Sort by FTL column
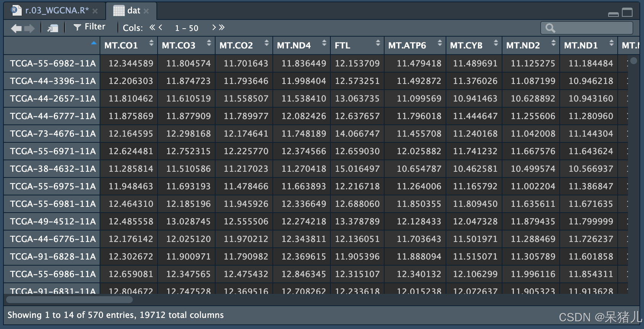Image resolution: width=644 pixels, height=329 pixels. click(x=357, y=45)
